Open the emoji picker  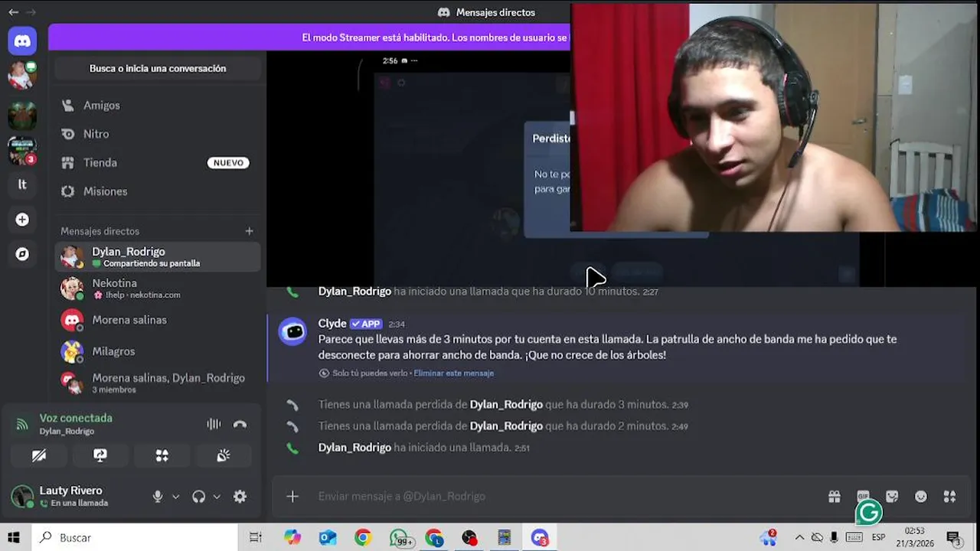[x=921, y=497]
